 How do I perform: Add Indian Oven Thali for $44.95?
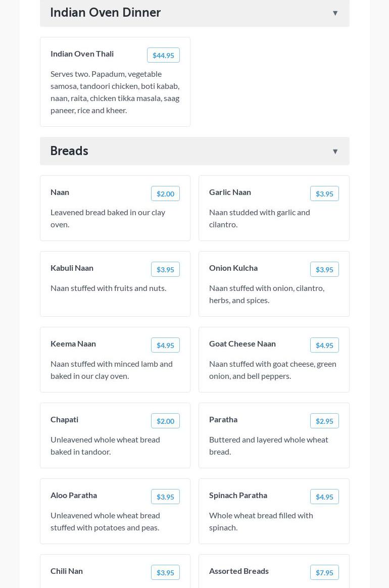pyautogui.click(x=163, y=55)
